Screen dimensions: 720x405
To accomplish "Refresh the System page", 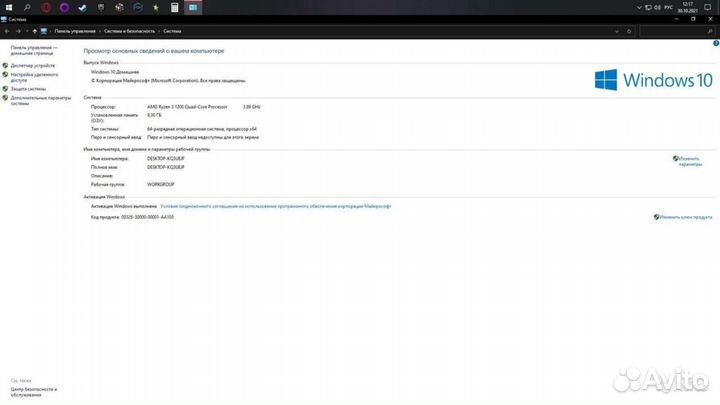I will point(629,31).
